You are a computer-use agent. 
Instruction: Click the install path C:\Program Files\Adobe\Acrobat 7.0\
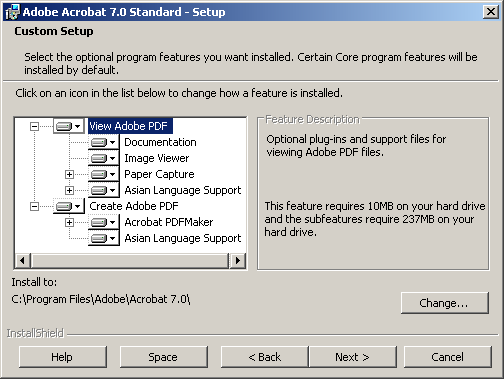(101, 299)
